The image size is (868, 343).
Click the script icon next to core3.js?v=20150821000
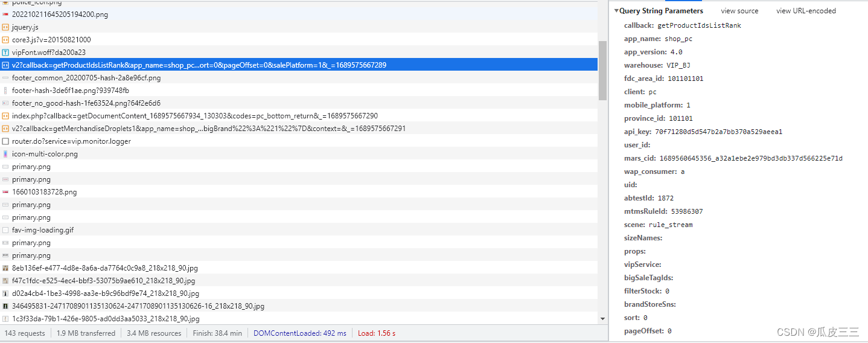pyautogui.click(x=5, y=40)
